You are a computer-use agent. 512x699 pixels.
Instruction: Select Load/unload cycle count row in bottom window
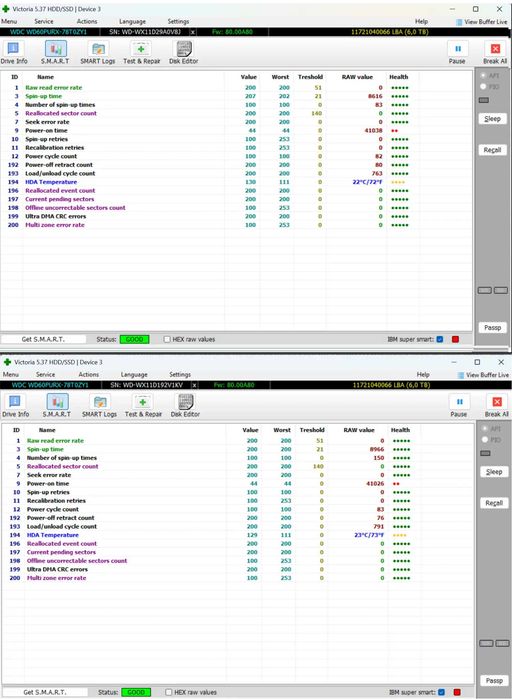[x=238, y=526]
